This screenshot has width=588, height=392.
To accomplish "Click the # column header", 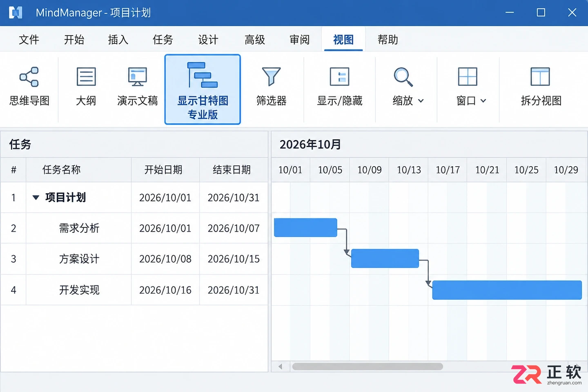I will coord(13,170).
